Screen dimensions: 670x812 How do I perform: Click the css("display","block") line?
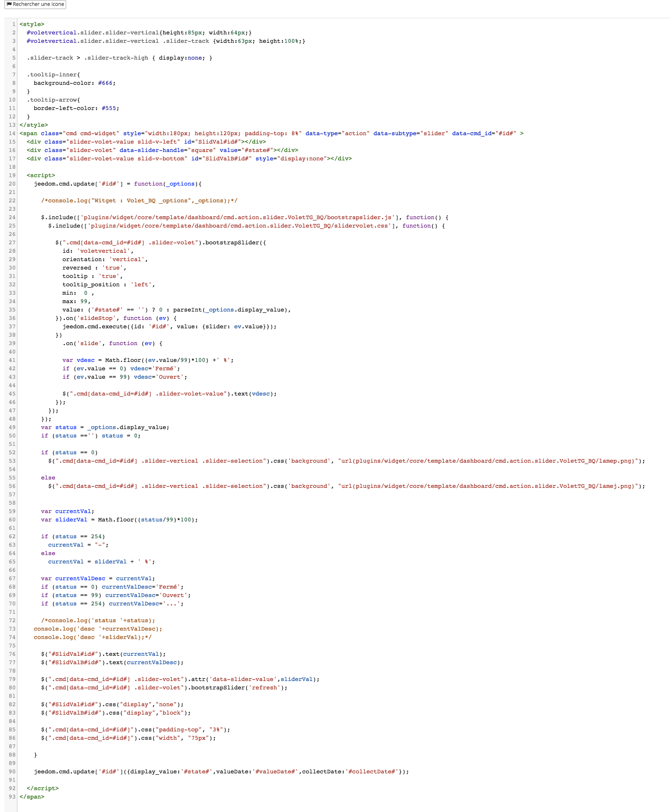[116, 713]
